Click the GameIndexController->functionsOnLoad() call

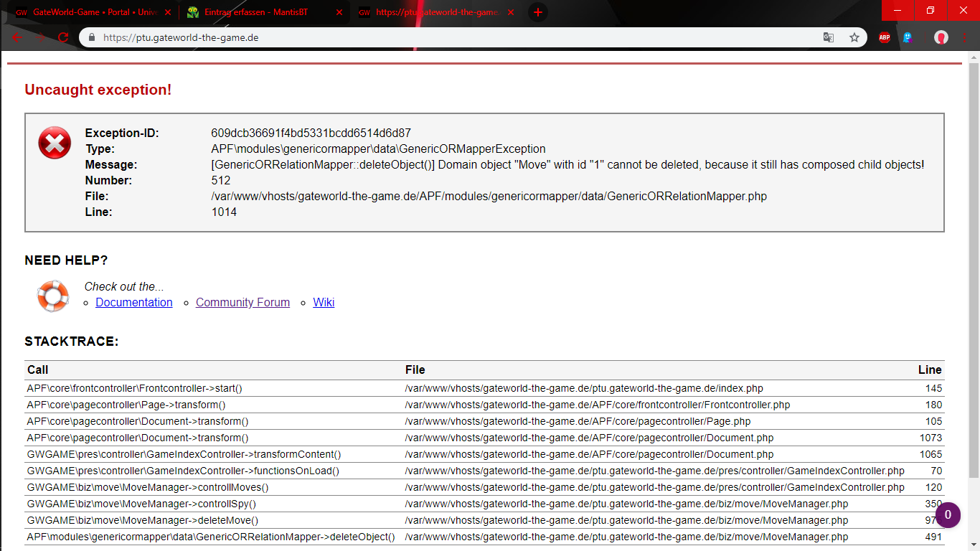pyautogui.click(x=183, y=471)
